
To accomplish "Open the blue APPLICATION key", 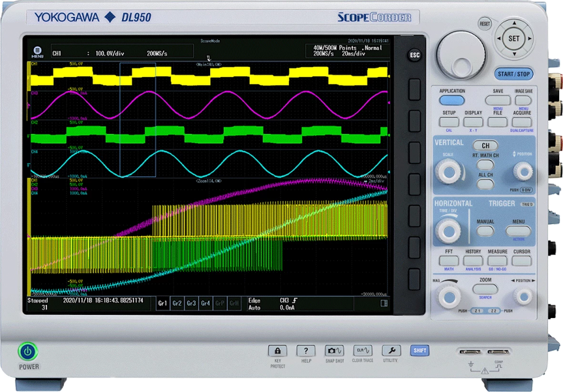I will (x=452, y=100).
